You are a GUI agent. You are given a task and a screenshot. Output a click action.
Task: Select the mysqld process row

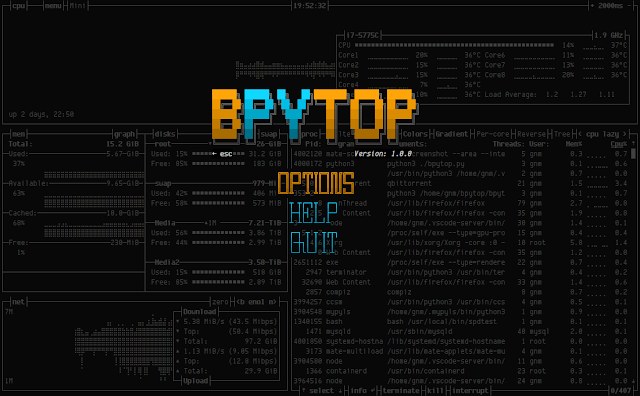[x=460, y=331]
